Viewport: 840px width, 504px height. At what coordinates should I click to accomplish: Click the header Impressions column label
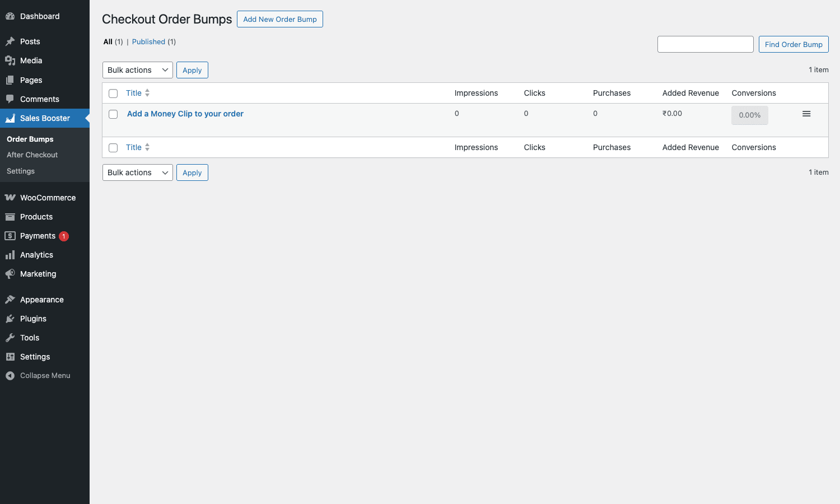click(476, 93)
